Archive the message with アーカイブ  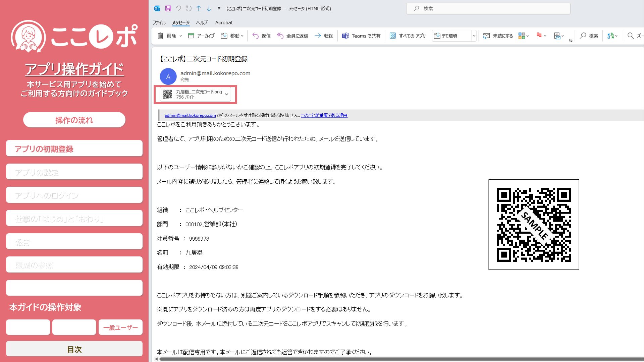click(x=201, y=36)
